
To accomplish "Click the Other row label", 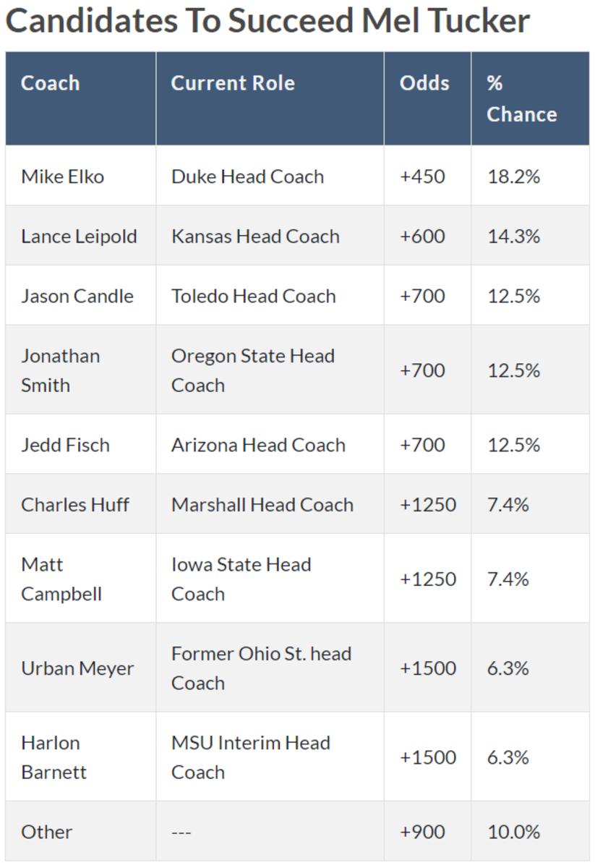I will (x=46, y=832).
